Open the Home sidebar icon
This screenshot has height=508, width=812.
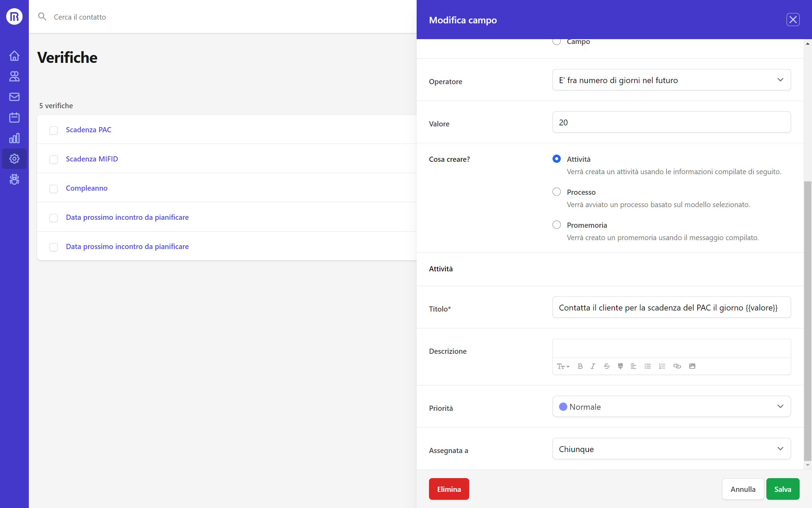point(14,55)
